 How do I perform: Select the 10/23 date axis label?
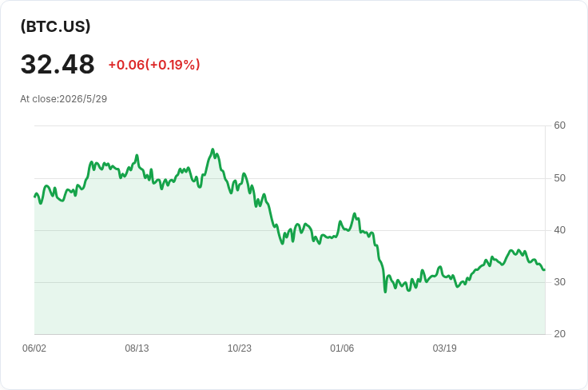click(239, 348)
